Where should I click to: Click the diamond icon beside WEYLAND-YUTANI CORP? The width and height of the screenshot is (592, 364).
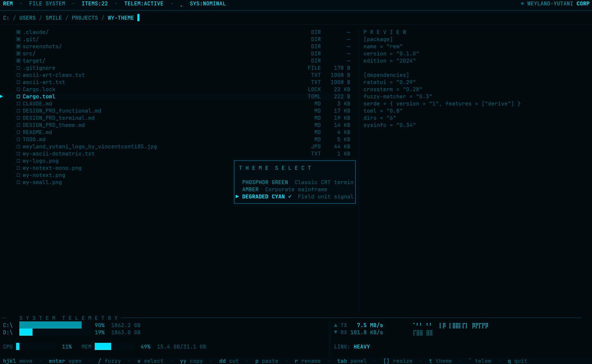pyautogui.click(x=522, y=4)
